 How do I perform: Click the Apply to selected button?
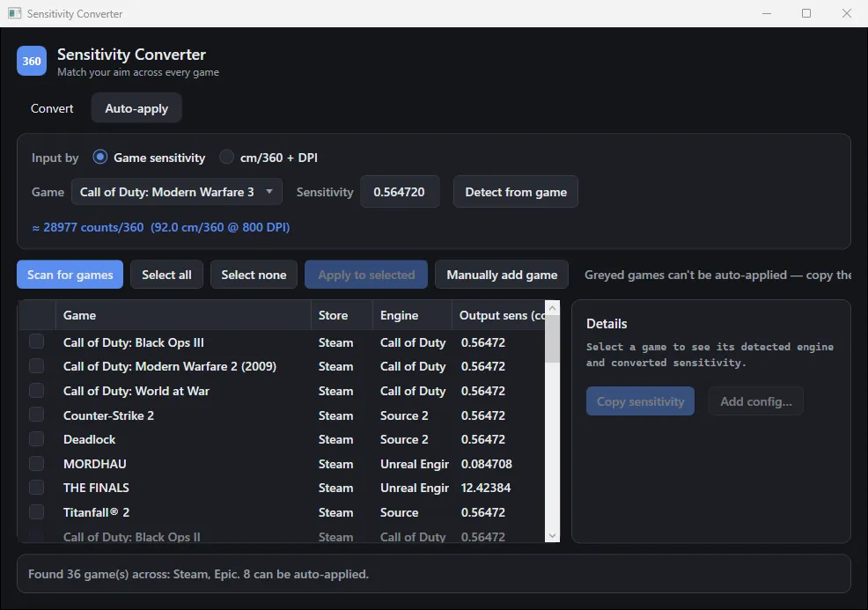pyautogui.click(x=366, y=275)
